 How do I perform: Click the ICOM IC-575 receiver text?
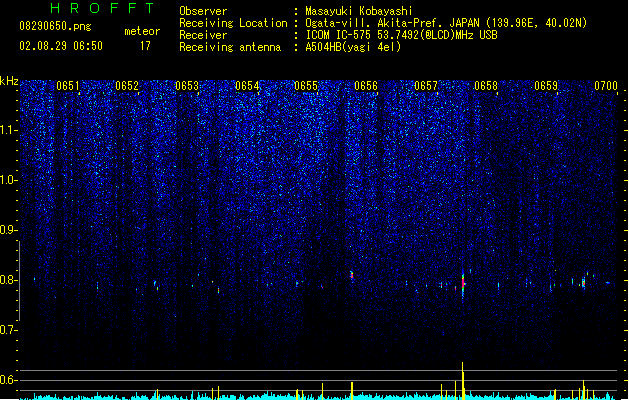pos(402,35)
